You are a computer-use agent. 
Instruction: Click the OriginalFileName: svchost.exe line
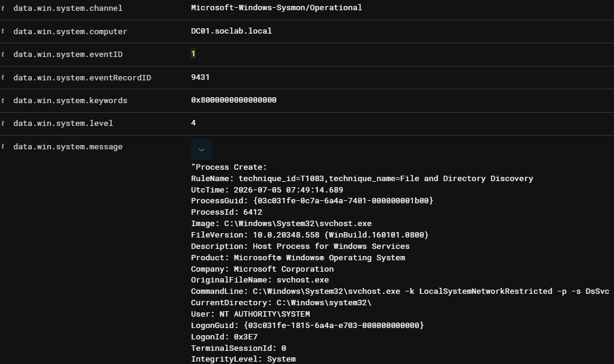260,280
